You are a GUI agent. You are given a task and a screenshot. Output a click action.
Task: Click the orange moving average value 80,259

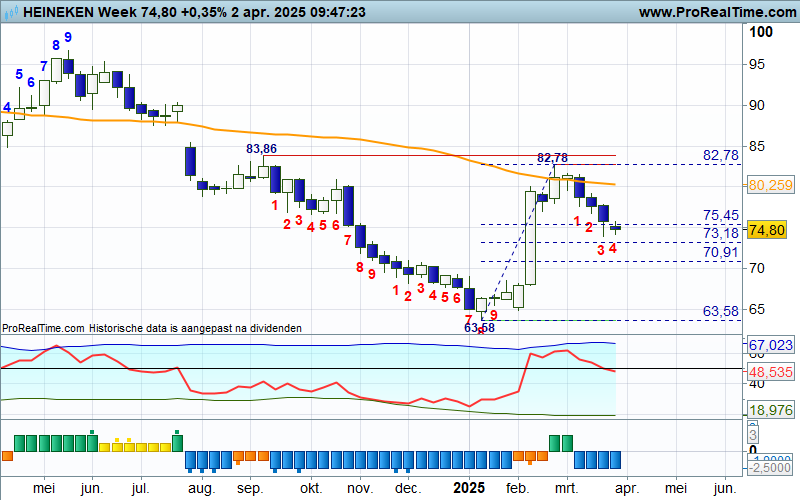(769, 185)
